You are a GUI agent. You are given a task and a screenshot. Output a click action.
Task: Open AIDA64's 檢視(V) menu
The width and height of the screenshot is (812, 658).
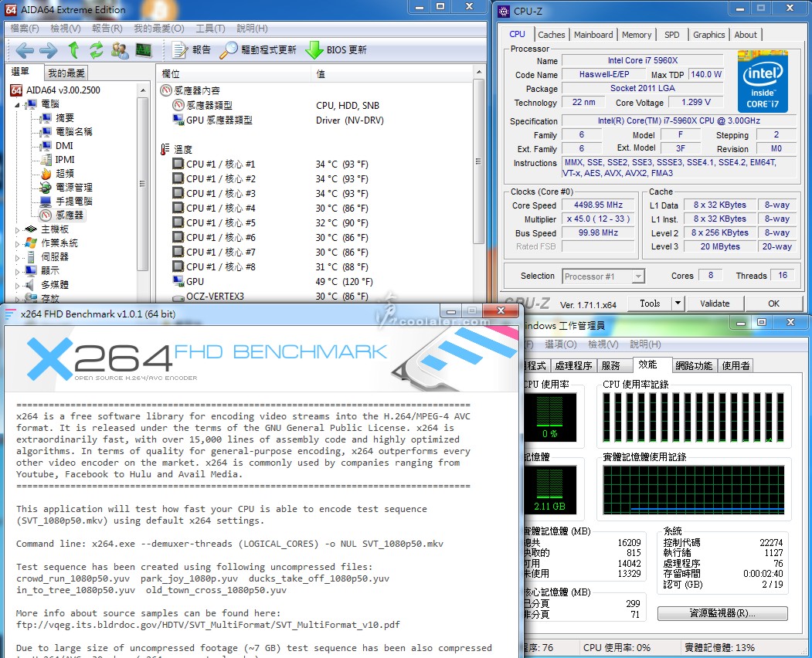(x=66, y=29)
